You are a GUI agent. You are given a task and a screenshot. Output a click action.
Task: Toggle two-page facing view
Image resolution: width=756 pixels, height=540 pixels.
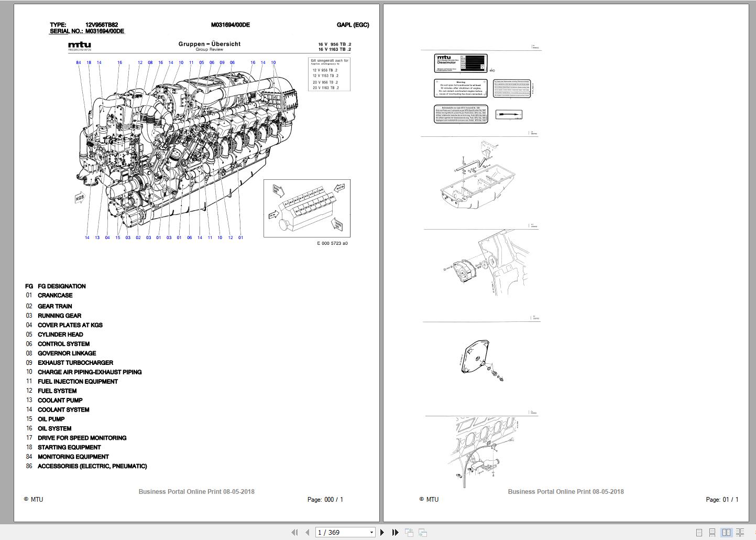(726, 532)
